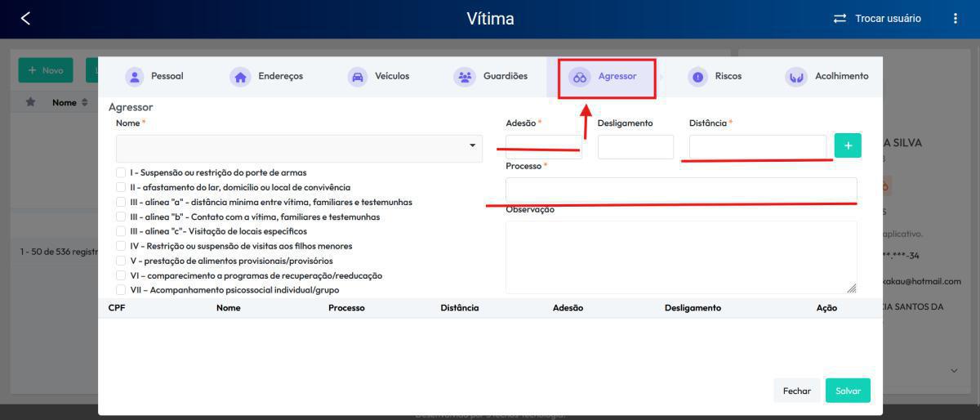Switch to the Pessoal tab
Screen dimensions: 980x420
coord(154,77)
